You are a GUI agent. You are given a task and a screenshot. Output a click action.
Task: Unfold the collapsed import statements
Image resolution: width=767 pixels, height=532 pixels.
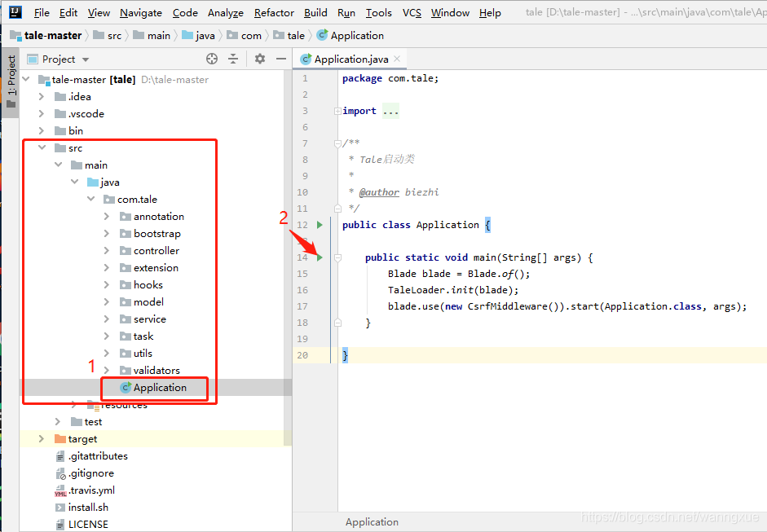coord(337,111)
